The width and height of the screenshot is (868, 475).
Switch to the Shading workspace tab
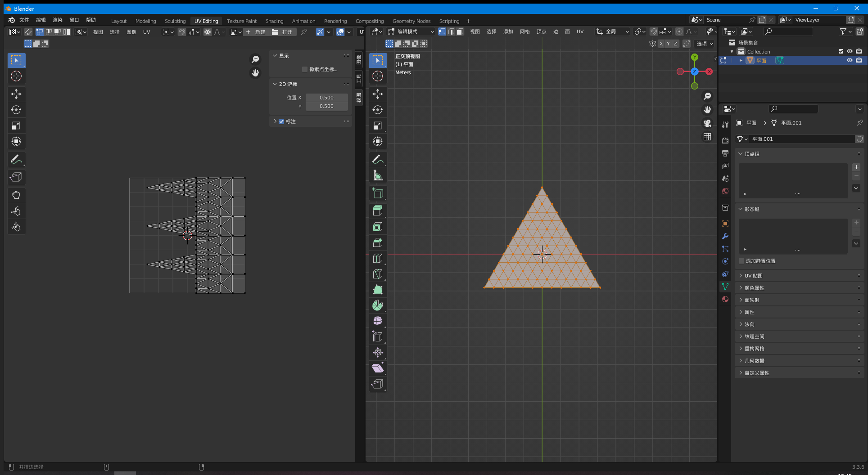[274, 21]
